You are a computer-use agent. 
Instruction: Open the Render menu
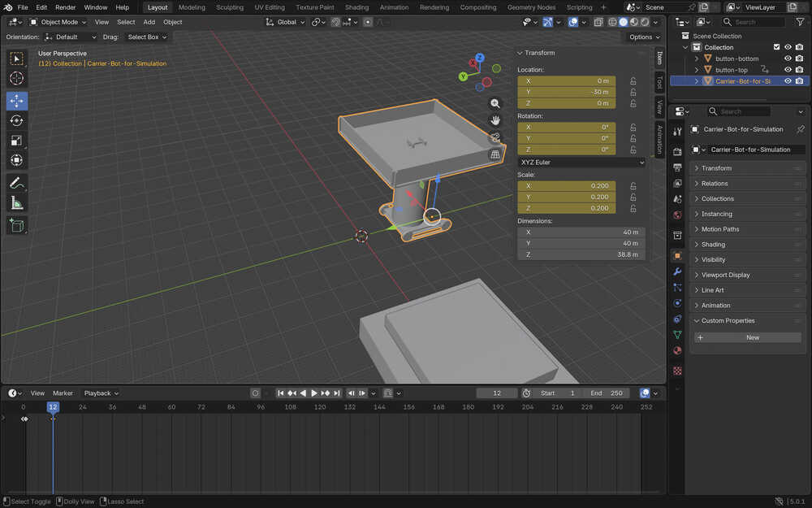(x=65, y=7)
